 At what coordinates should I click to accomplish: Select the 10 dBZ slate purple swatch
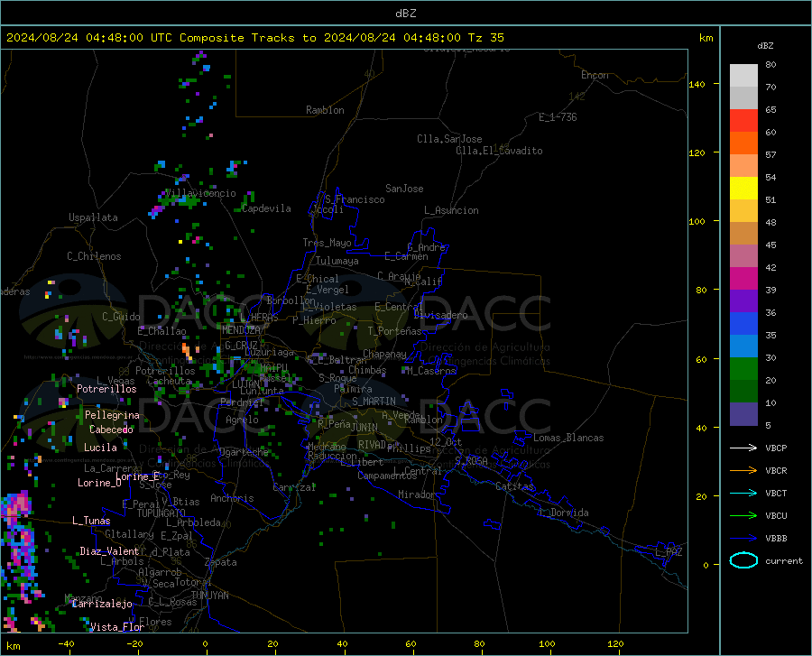[743, 413]
